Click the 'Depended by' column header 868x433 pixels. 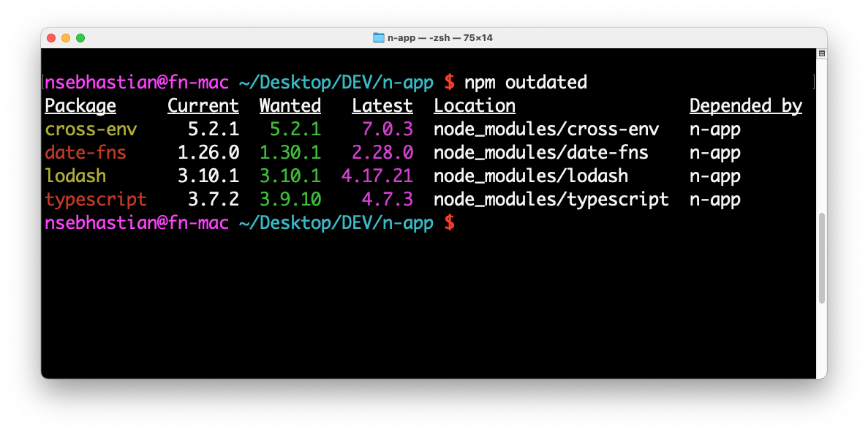coord(746,106)
